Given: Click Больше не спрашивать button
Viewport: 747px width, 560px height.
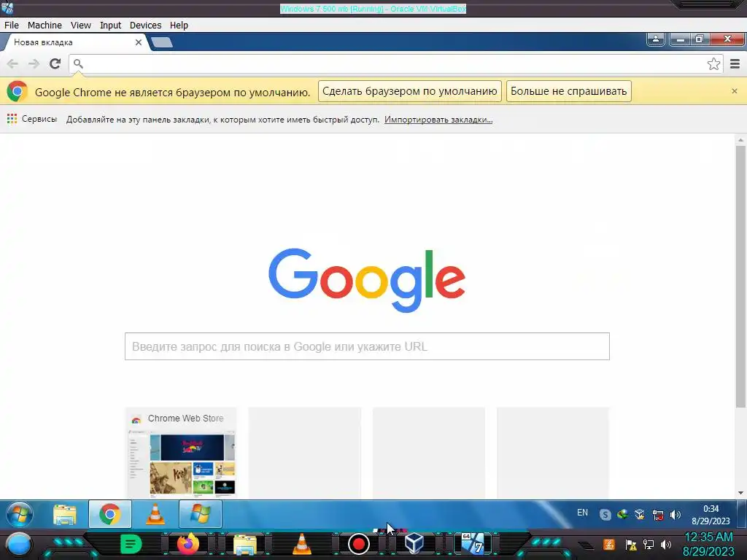Looking at the screenshot, I should click(569, 91).
